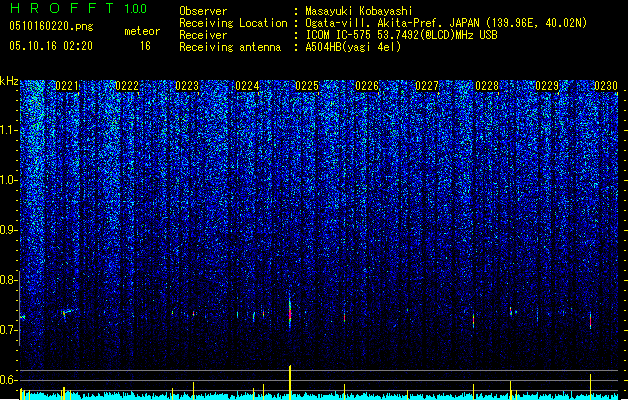Click the 0221 time marker
Viewport: 629px width, 400px height.
point(67,86)
